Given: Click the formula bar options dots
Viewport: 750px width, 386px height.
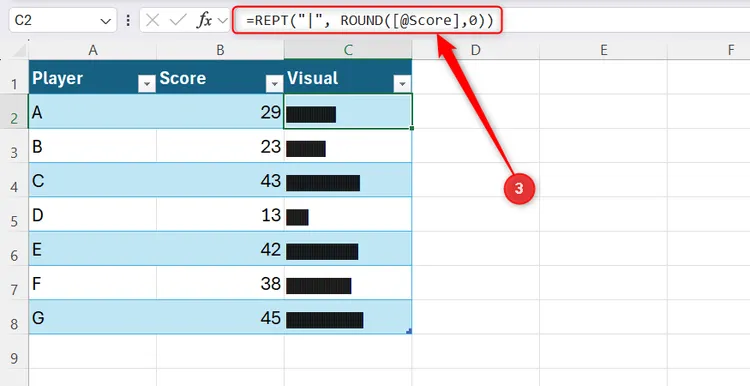Looking at the screenshot, I should [x=128, y=21].
